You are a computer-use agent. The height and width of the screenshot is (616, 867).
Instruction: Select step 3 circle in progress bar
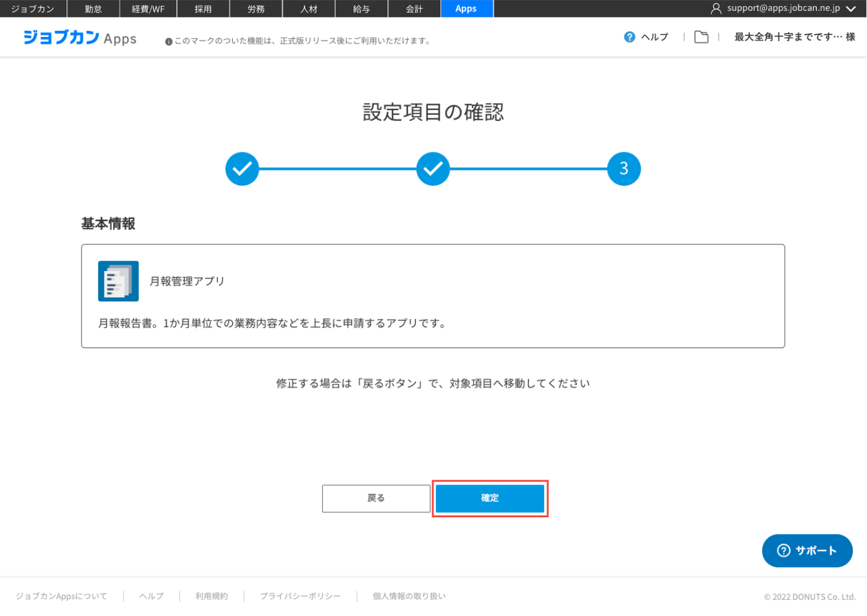tap(624, 169)
